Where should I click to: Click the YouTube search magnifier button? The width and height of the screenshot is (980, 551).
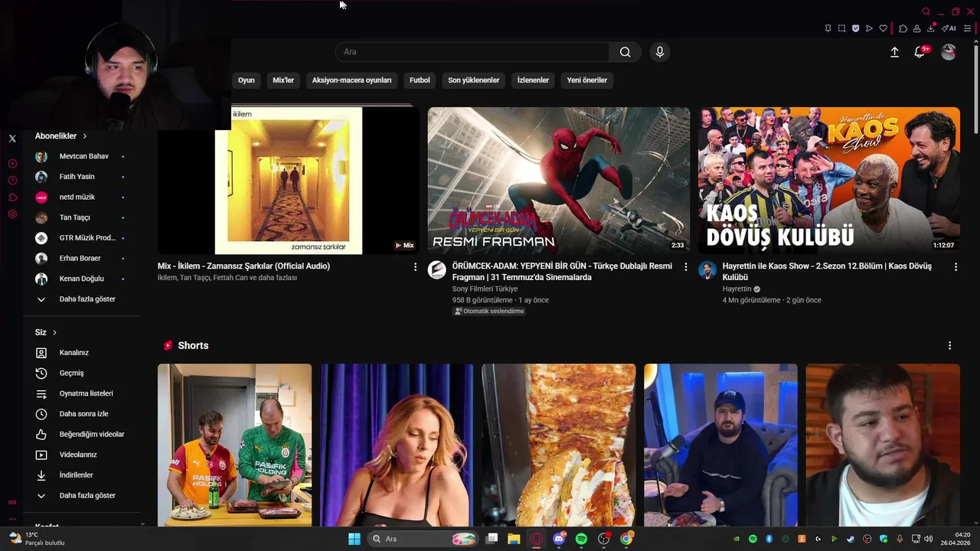tap(626, 52)
